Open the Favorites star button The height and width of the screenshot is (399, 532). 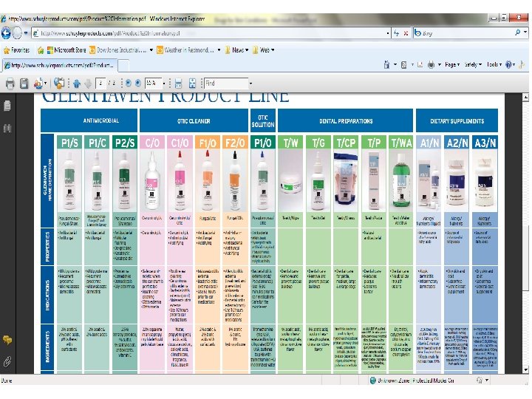pyautogui.click(x=16, y=50)
